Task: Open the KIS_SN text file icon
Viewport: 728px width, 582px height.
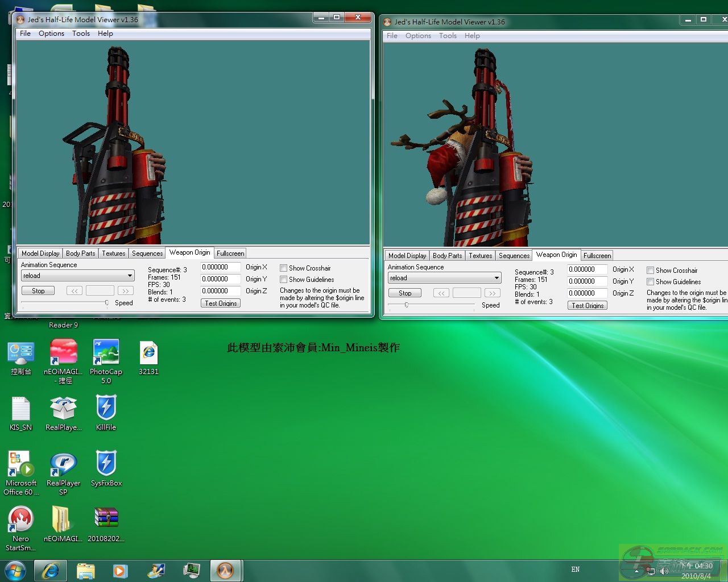Action: [x=20, y=409]
